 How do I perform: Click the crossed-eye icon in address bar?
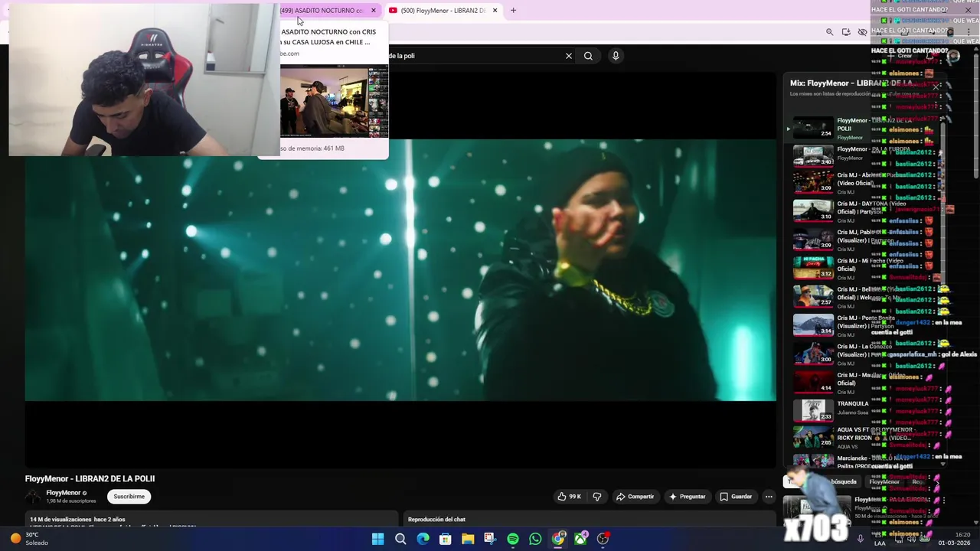click(x=863, y=32)
